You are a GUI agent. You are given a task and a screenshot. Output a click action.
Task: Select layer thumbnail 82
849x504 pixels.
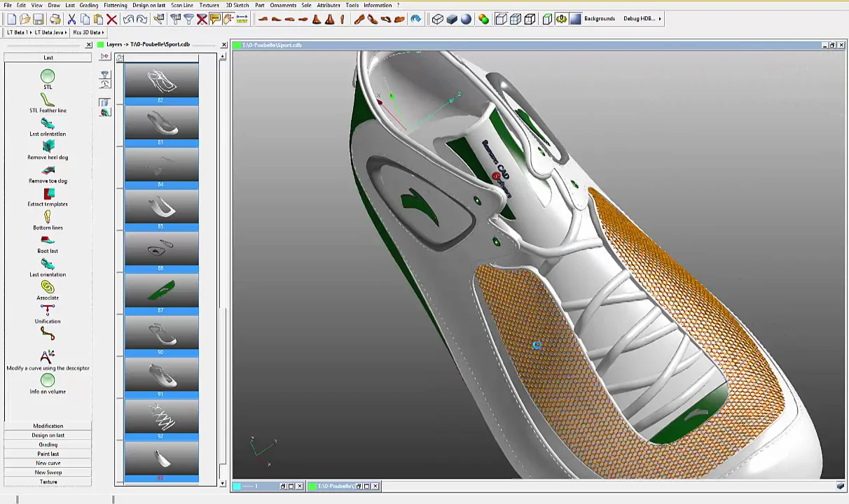point(162,84)
